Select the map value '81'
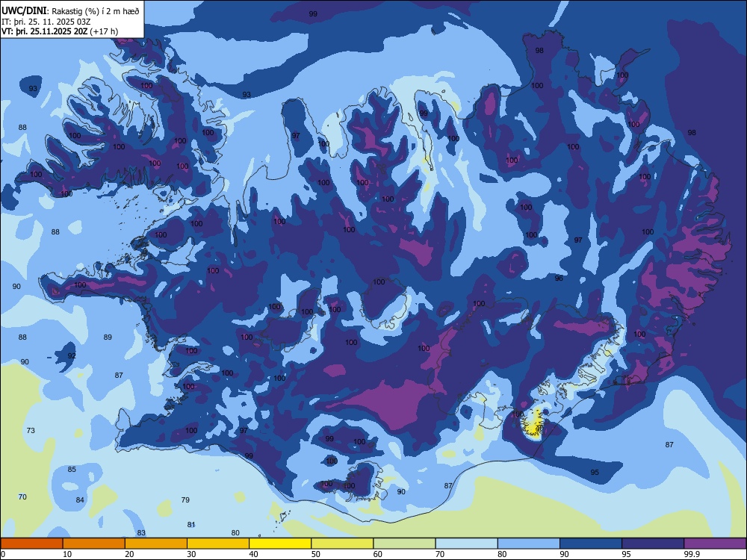747x560 pixels. [x=191, y=525]
